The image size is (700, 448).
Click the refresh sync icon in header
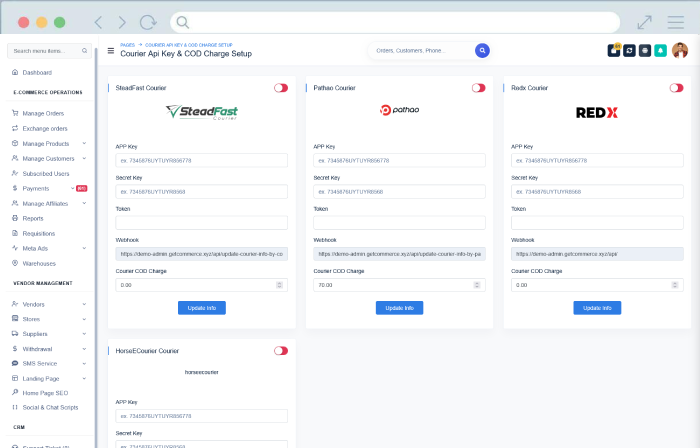click(x=629, y=50)
